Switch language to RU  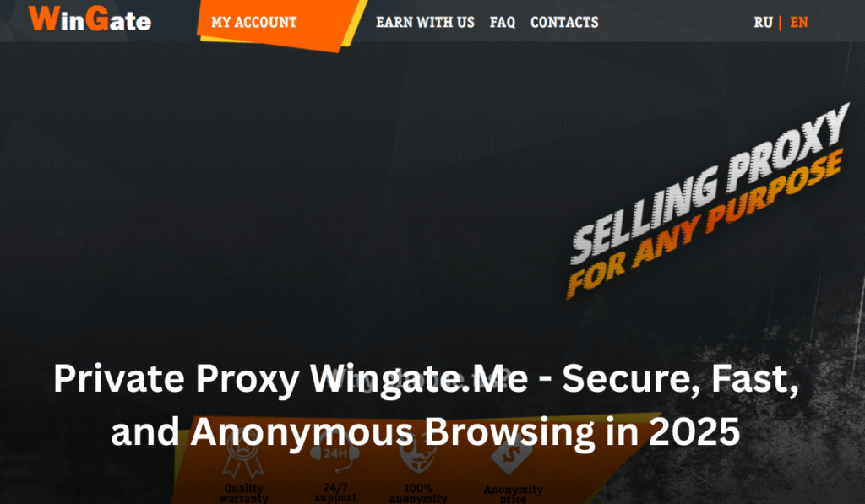763,22
